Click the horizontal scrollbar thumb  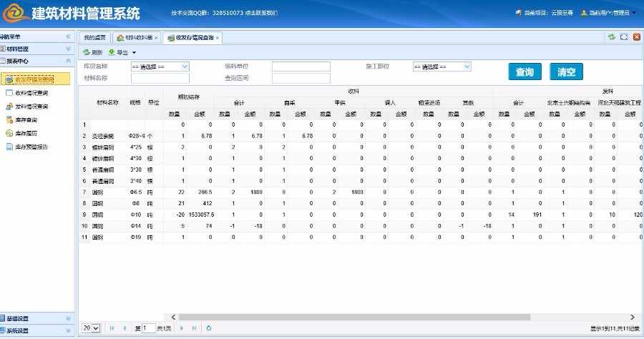coord(354,318)
